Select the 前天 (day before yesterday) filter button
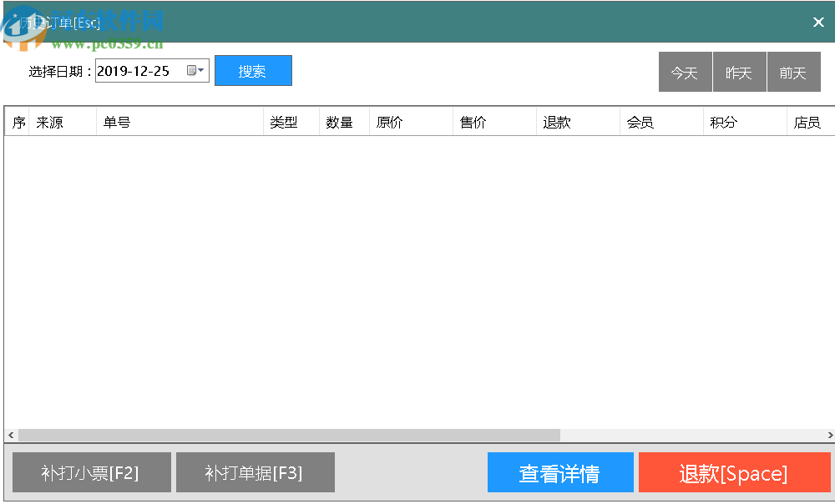 [793, 72]
